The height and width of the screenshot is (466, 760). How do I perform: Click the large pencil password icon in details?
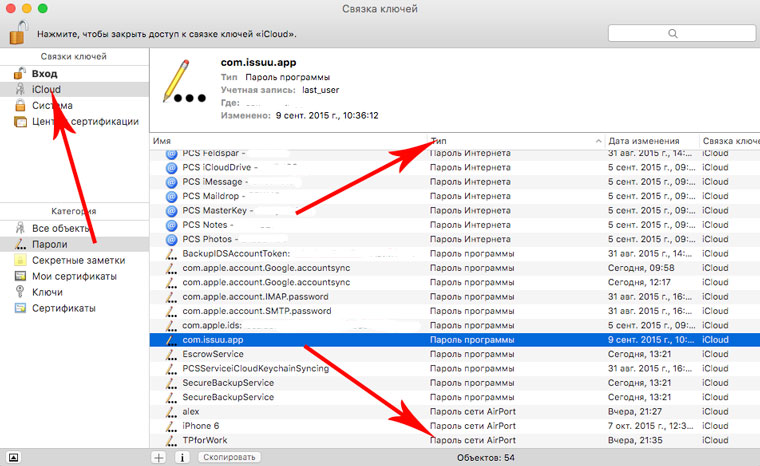[184, 81]
